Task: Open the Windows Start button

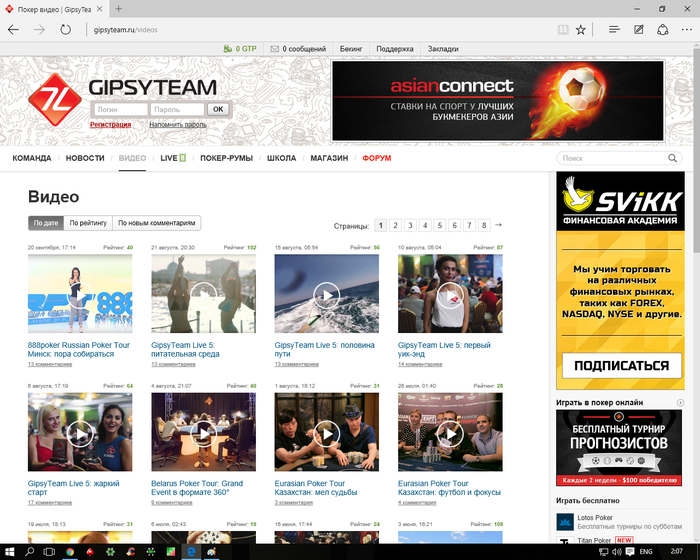Action: [x=9, y=552]
